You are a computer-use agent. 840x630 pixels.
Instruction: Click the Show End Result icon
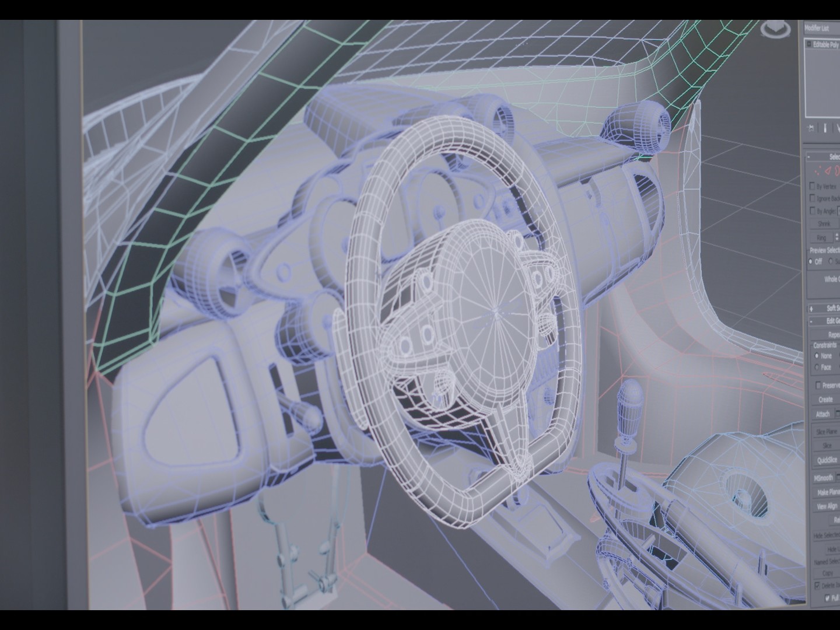[x=825, y=128]
